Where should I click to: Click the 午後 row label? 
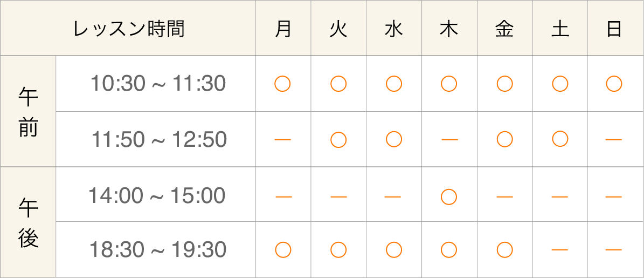tap(28, 222)
